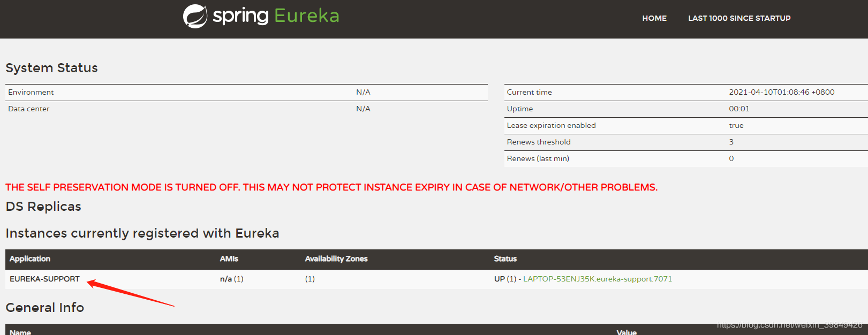
Task: Click the Status column header
Action: pos(505,258)
